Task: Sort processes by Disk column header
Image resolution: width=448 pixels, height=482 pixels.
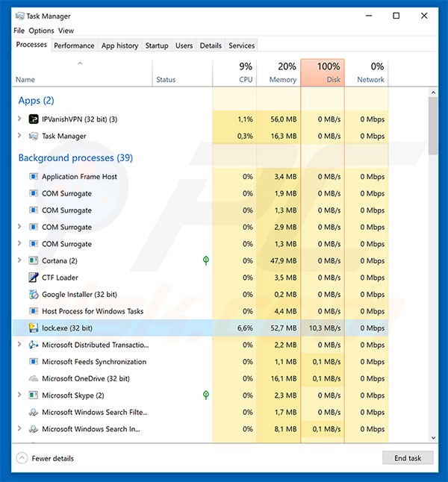Action: click(x=323, y=72)
